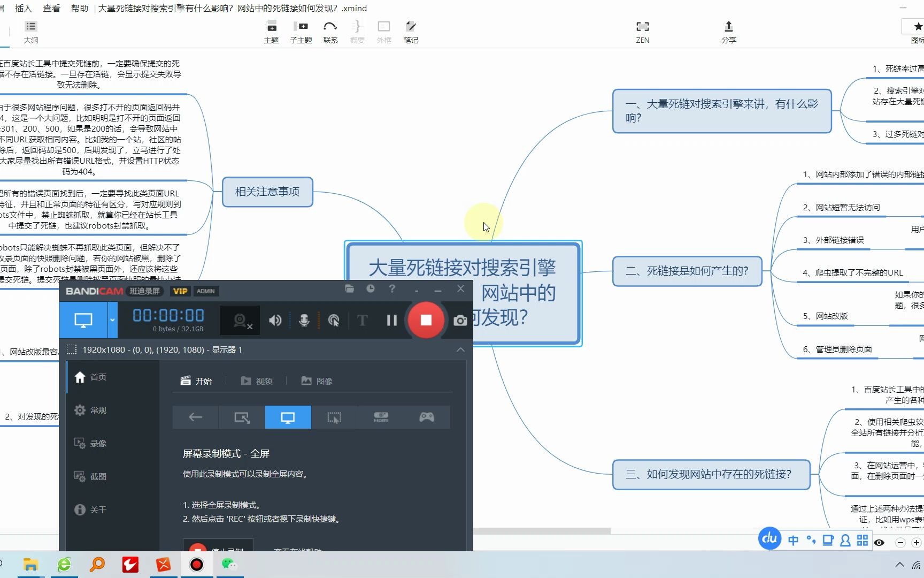Enter ZEN mode in XMind
Image resolution: width=924 pixels, height=578 pixels.
point(643,32)
